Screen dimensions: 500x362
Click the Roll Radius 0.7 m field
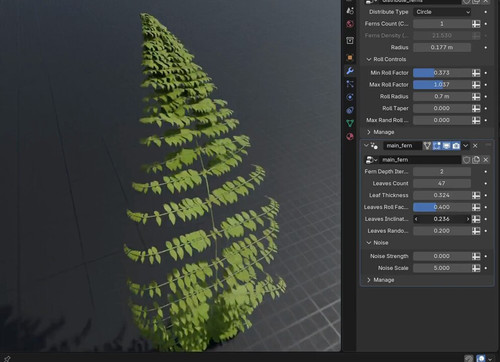tap(442, 96)
